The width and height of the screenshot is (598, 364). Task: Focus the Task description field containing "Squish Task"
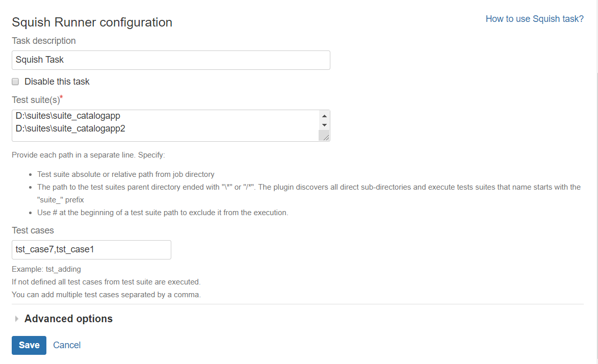click(x=171, y=60)
